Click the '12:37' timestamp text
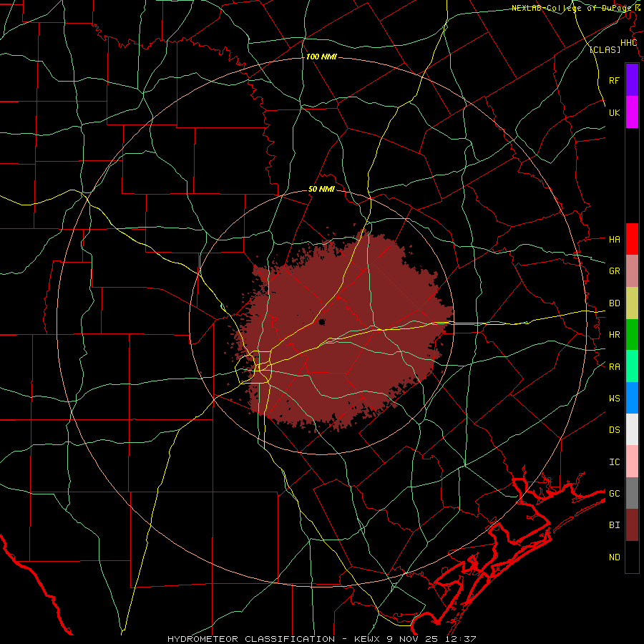 pos(462,639)
